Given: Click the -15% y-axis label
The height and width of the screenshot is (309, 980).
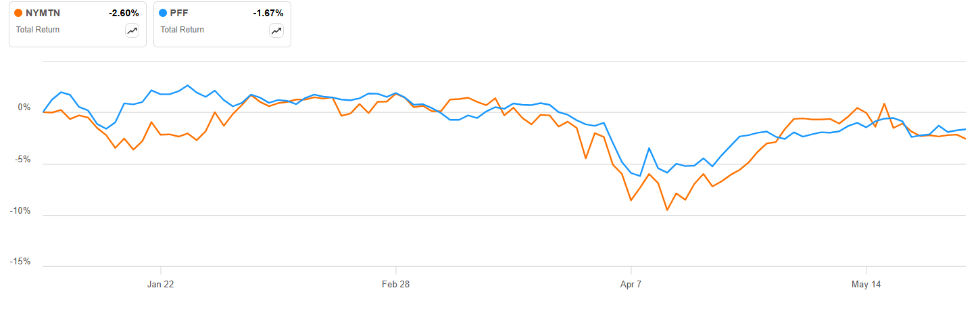Looking at the screenshot, I should point(20,262).
